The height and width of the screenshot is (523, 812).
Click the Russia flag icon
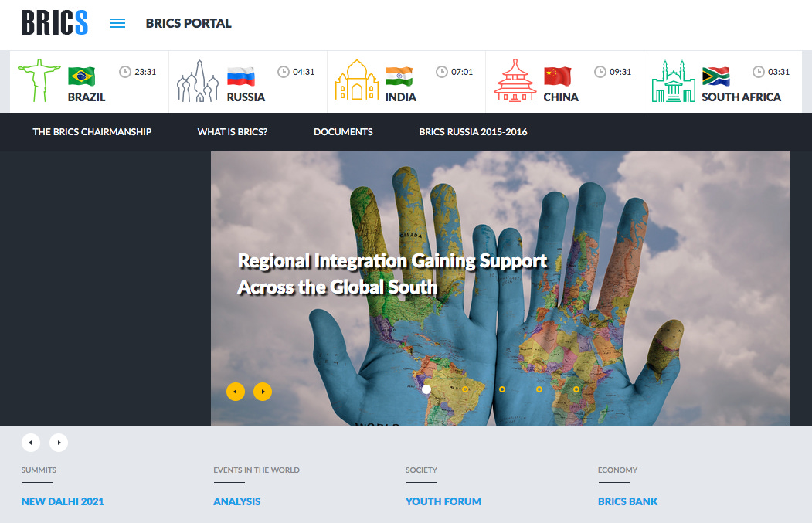click(241, 76)
